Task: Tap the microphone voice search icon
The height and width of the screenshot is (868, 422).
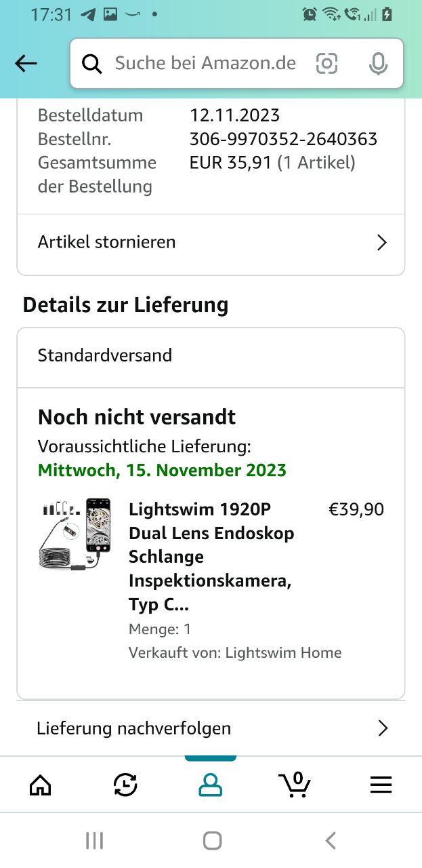Action: pyautogui.click(x=378, y=64)
